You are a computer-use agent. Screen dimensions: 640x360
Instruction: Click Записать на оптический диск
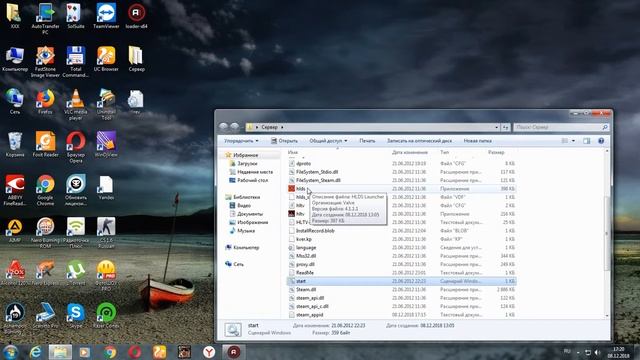click(x=419, y=140)
